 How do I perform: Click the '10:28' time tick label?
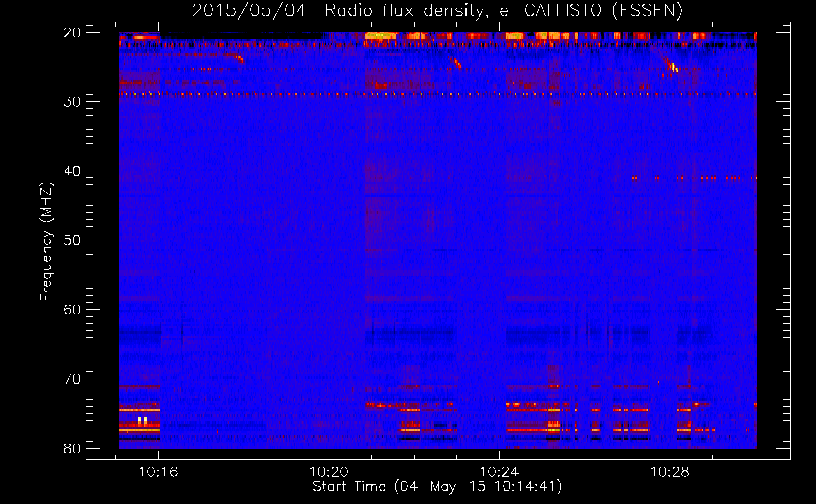click(x=670, y=472)
